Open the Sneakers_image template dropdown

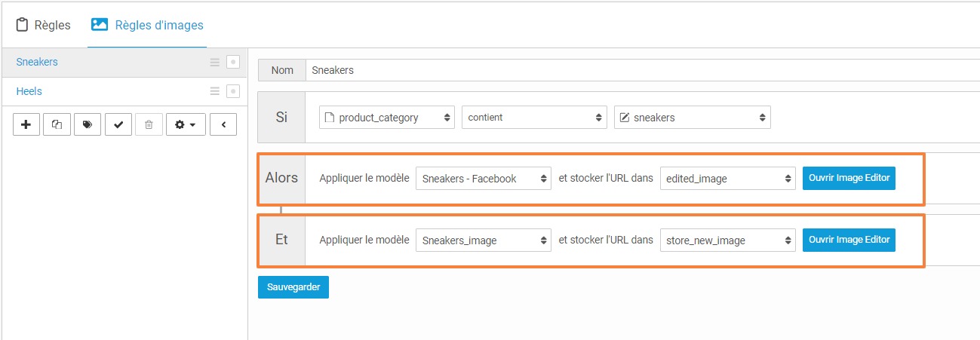point(484,240)
